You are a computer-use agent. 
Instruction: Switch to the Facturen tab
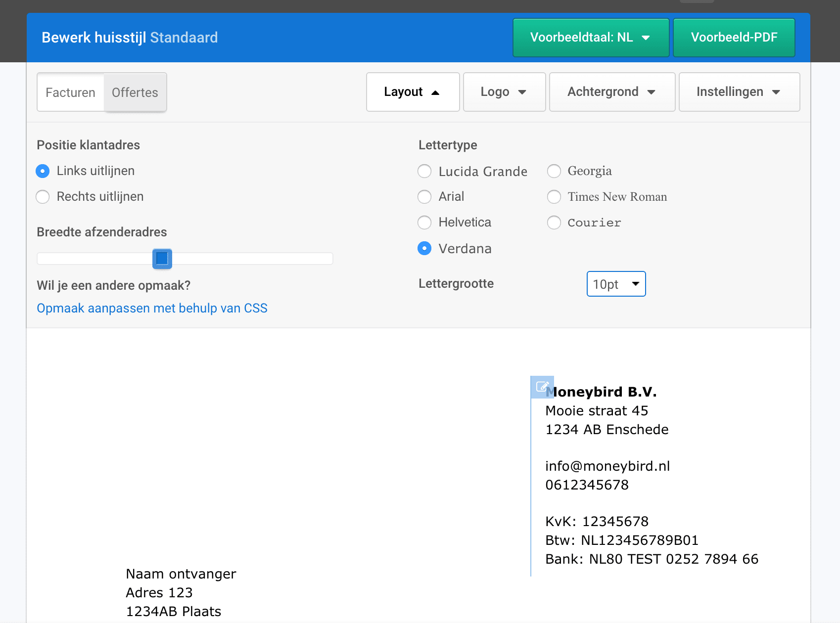click(x=70, y=92)
